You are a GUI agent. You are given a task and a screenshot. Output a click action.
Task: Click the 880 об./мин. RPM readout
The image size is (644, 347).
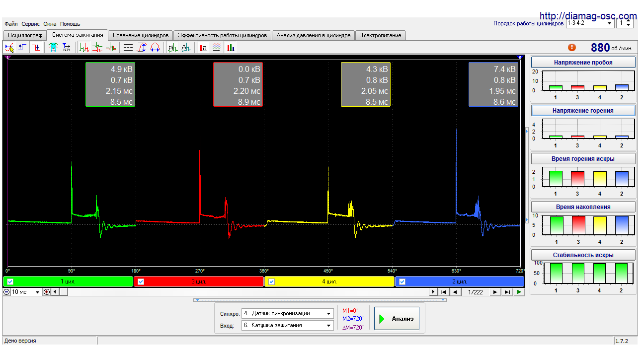click(x=612, y=48)
